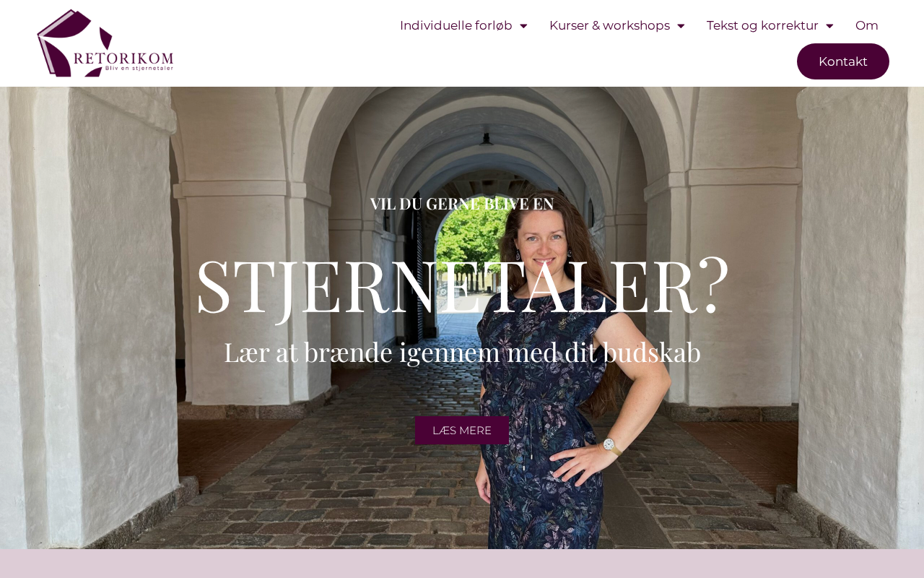This screenshot has height=578, width=924.
Task: Click the VIL DU GERNE BLIVE EN text
Action: coord(462,204)
